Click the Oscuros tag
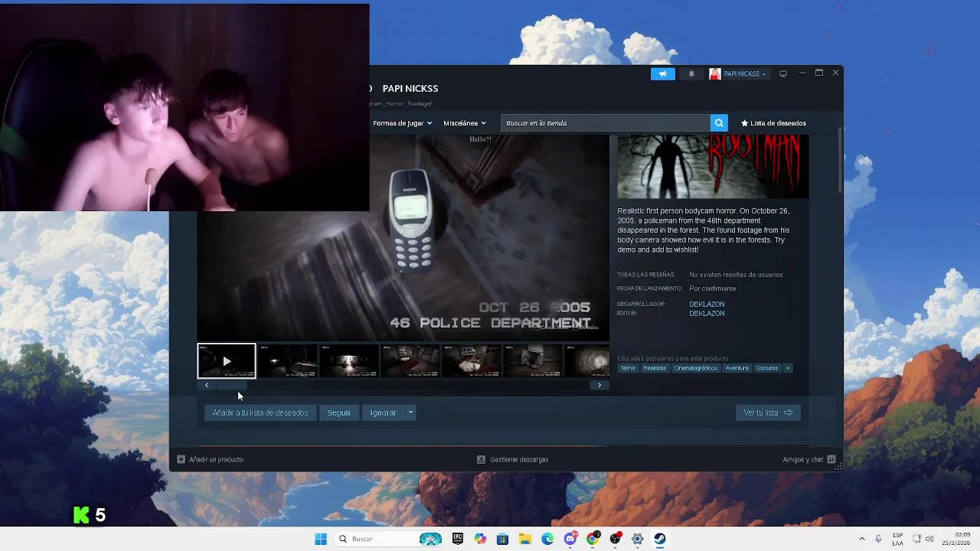980x551 pixels. (767, 368)
